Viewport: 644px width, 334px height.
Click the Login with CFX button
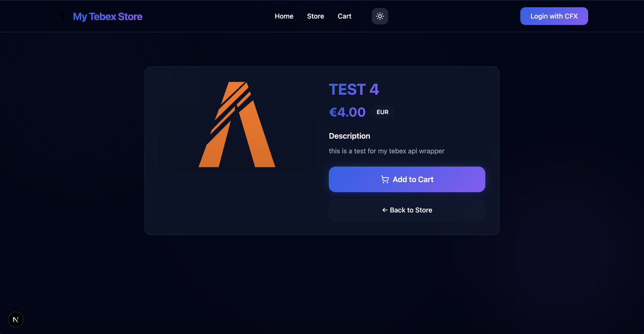tap(554, 16)
